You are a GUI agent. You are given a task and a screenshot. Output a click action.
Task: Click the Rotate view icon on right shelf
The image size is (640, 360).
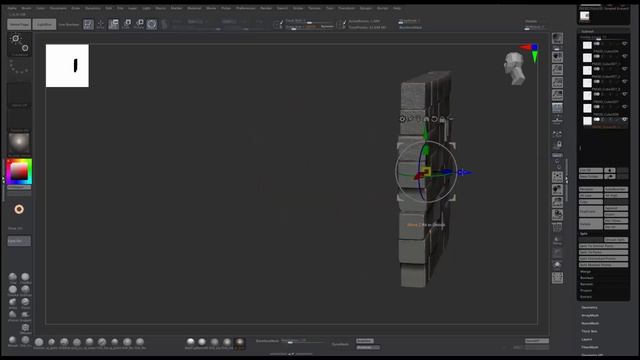pos(557,215)
